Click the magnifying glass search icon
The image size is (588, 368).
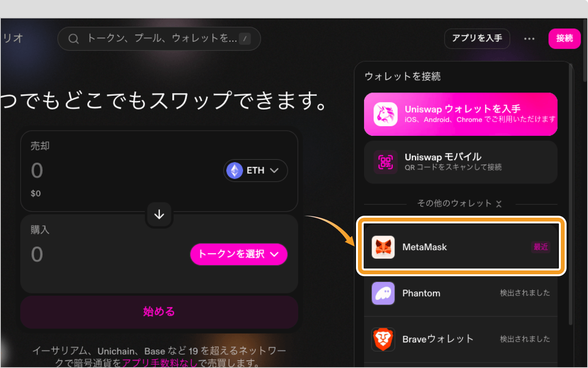[73, 38]
